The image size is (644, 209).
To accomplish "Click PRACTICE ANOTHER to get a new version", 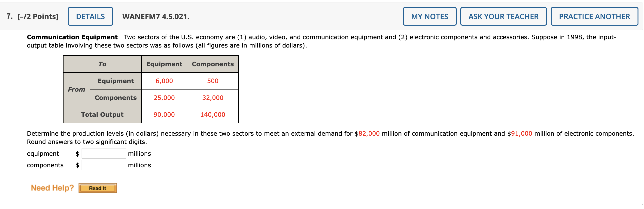I will point(595,16).
